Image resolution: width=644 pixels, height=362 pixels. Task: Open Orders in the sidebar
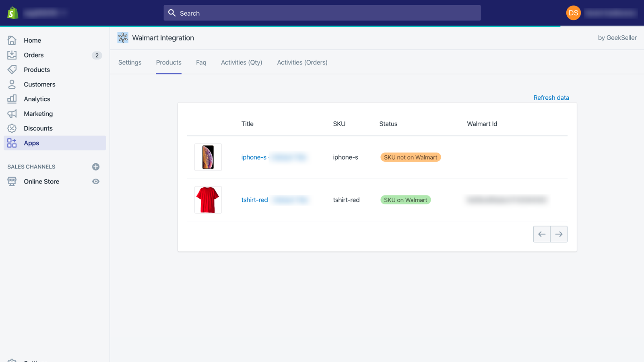coord(34,55)
